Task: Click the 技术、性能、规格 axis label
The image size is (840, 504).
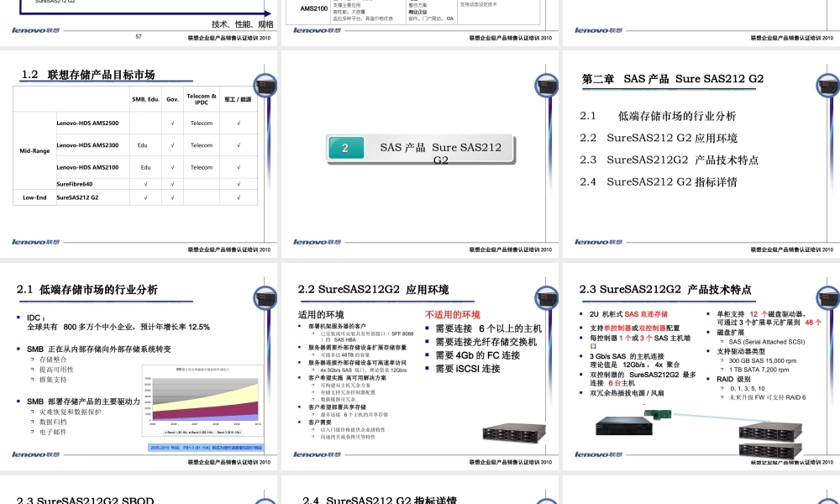Action: click(x=243, y=24)
